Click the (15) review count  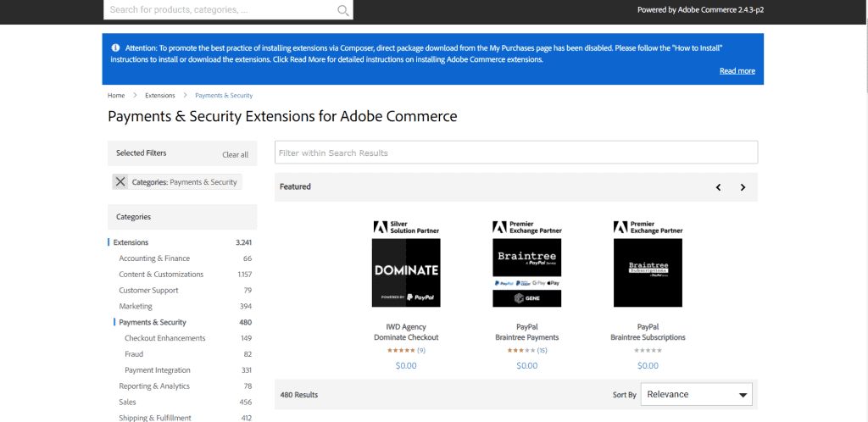[542, 350]
